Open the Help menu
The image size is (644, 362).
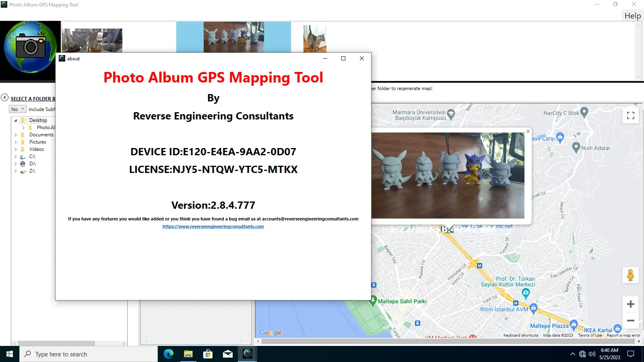point(632,16)
